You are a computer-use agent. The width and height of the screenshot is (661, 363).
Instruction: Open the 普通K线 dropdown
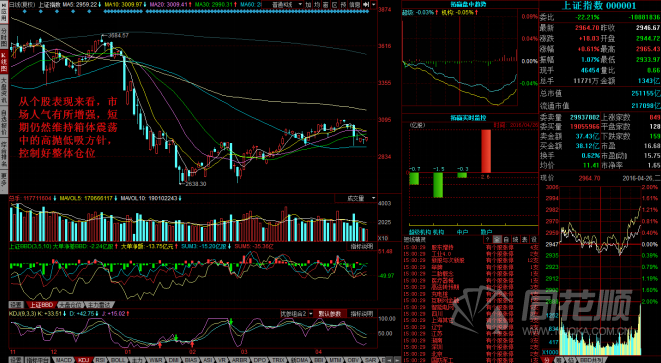pos(282,4)
